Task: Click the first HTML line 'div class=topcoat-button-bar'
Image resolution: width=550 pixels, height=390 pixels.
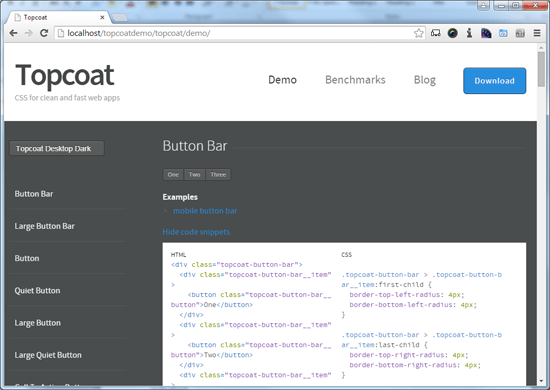Action: 237,265
